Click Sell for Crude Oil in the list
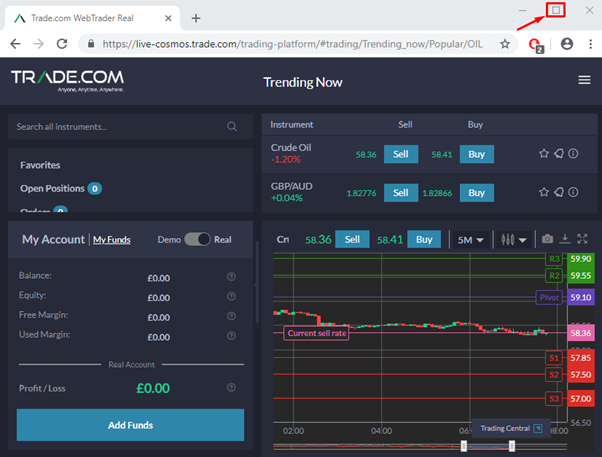This screenshot has height=457, width=602. tap(401, 154)
